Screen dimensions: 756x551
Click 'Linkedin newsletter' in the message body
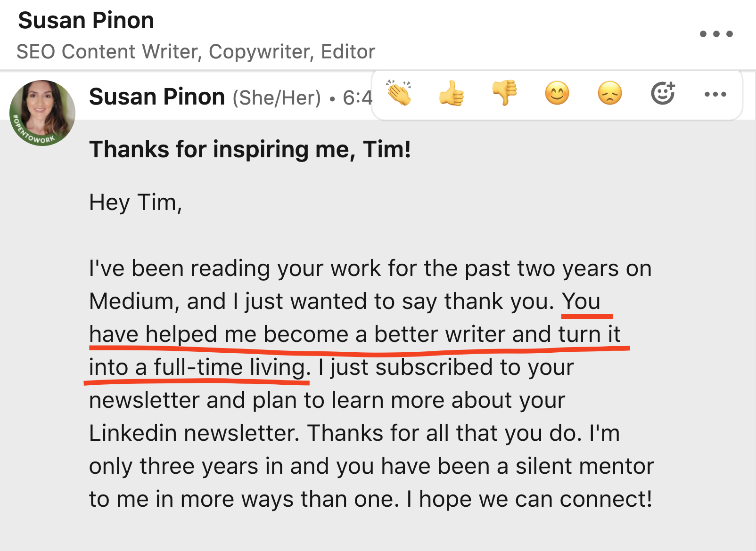(x=193, y=433)
